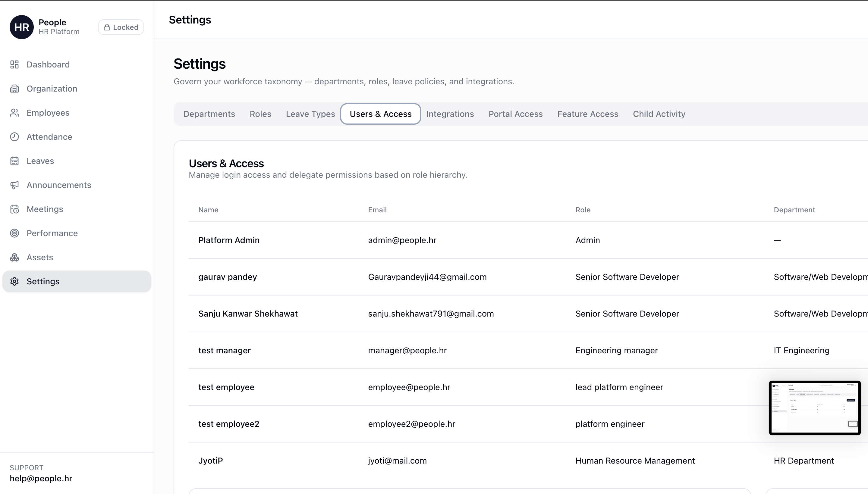Select the Platform Admin user row
This screenshot has width=868, height=494.
tap(229, 240)
